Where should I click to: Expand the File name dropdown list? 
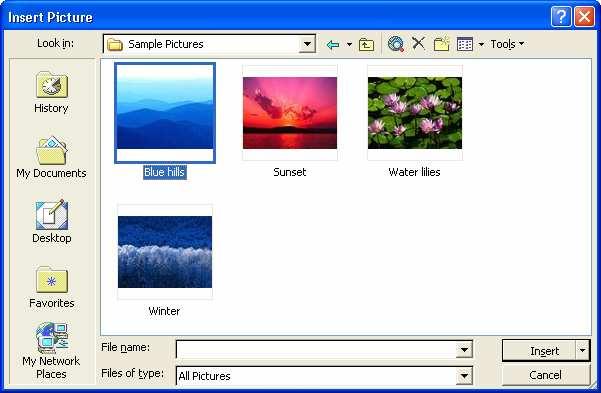(x=464, y=349)
